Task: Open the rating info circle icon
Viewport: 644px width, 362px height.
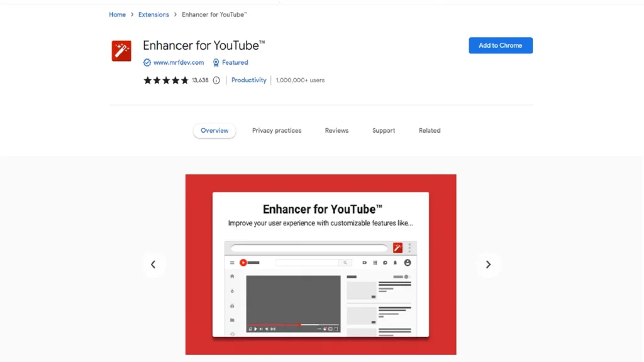Action: (216, 80)
